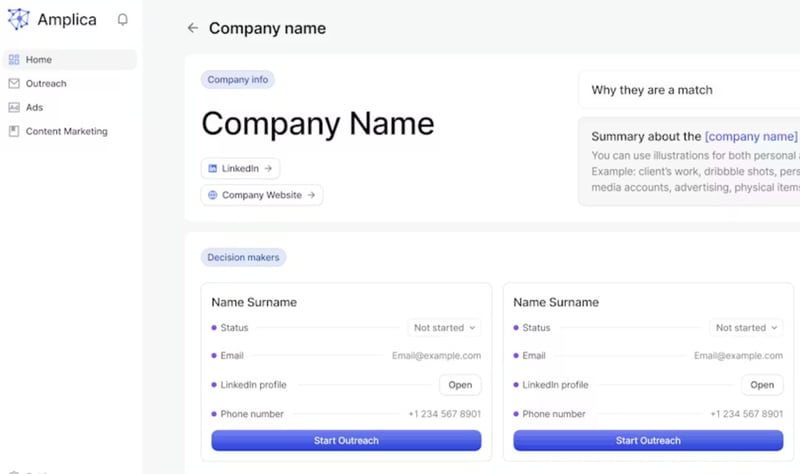Viewport: 800px width, 474px height.
Task: Click the Content Marketing icon
Action: pyautogui.click(x=14, y=132)
